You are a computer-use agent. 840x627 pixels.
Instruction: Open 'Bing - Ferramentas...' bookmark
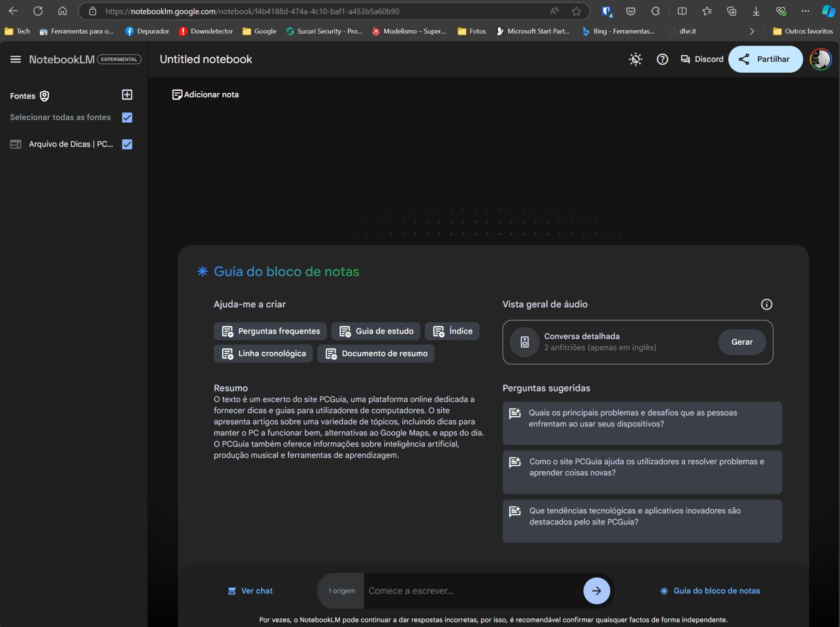coord(619,31)
